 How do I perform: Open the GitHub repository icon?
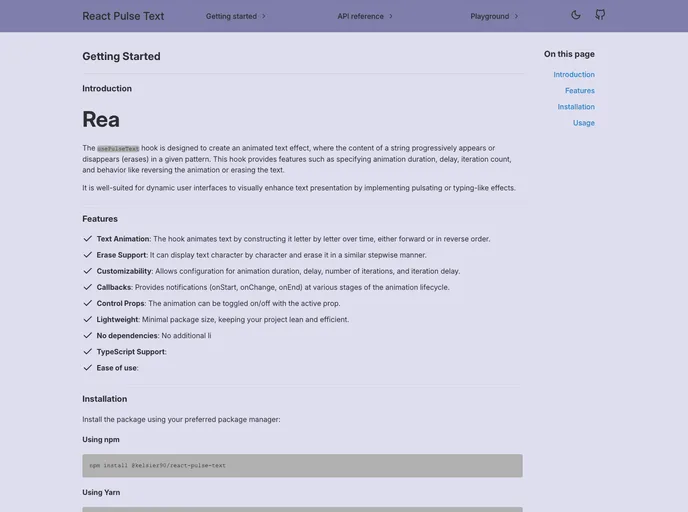coord(600,15)
